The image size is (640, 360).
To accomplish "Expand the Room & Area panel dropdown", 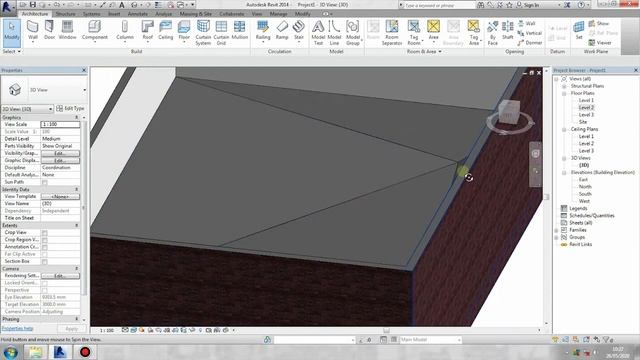I will click(424, 52).
